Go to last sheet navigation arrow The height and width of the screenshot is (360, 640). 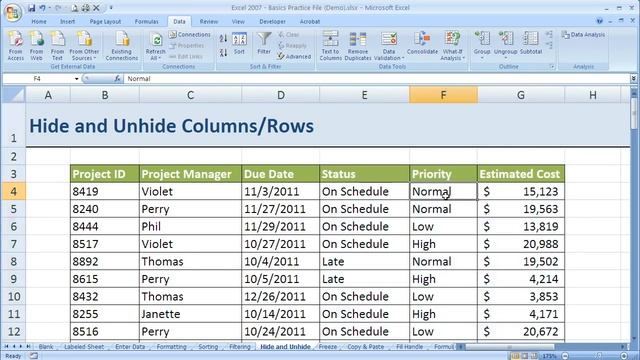pos(28,347)
